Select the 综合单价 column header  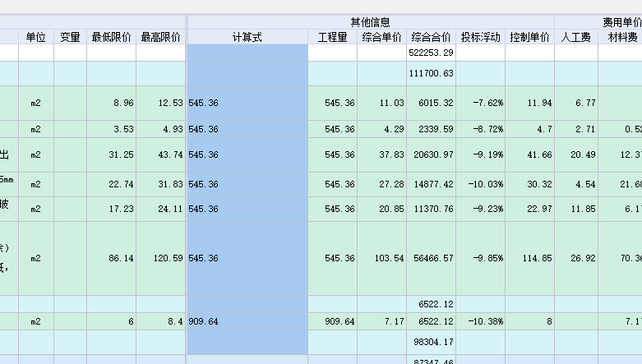coord(382,37)
